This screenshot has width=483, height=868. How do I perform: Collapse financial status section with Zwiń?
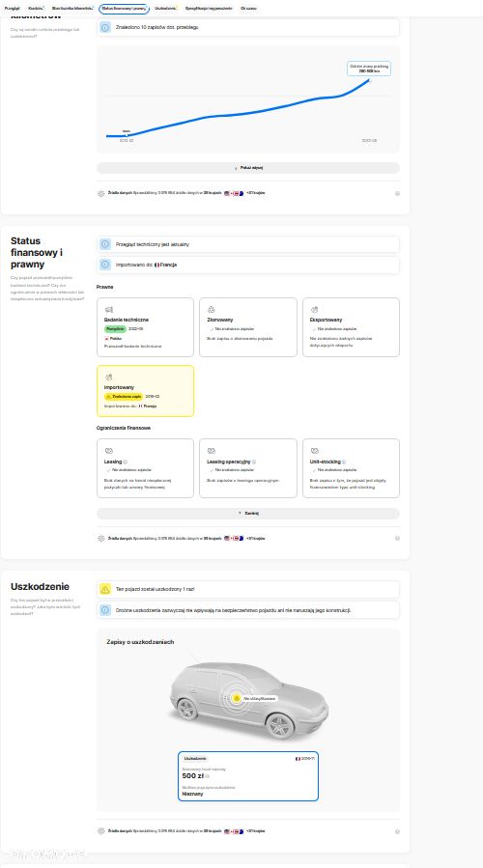[248, 513]
